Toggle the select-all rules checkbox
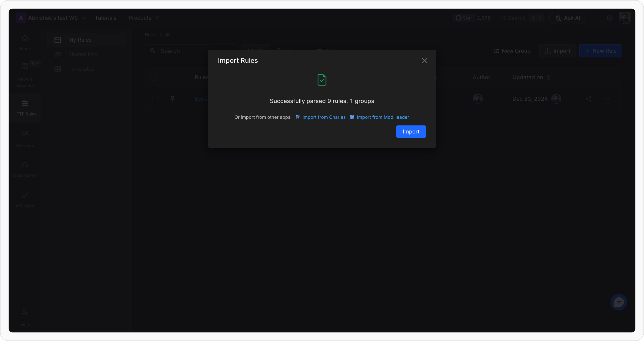The width and height of the screenshot is (644, 341). [x=153, y=77]
